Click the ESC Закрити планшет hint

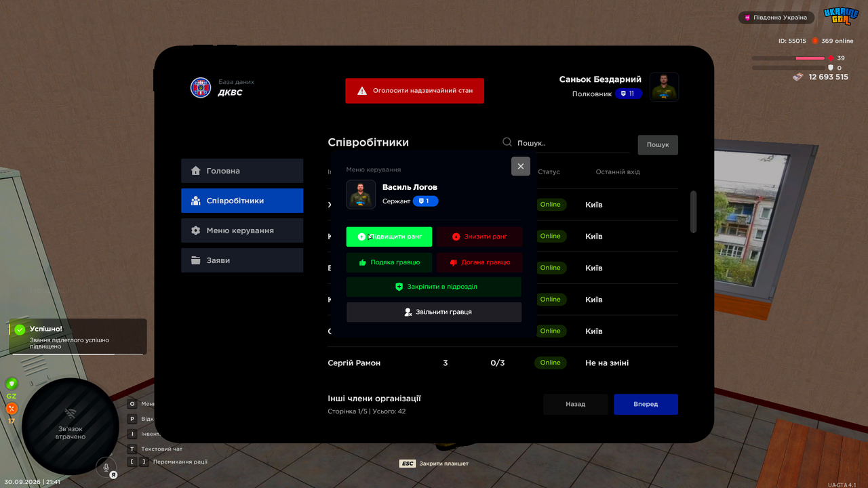coord(434,464)
